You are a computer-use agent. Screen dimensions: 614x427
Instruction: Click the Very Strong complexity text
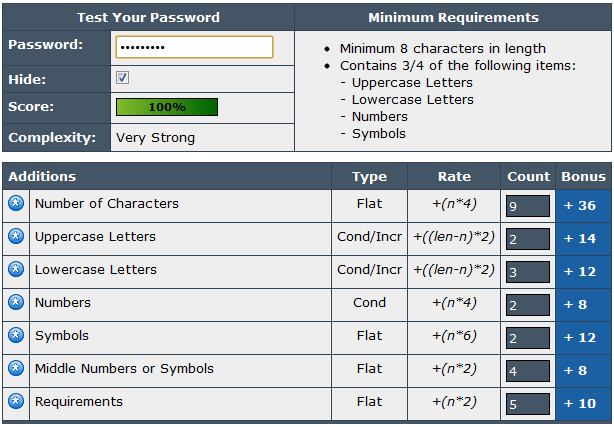point(155,138)
